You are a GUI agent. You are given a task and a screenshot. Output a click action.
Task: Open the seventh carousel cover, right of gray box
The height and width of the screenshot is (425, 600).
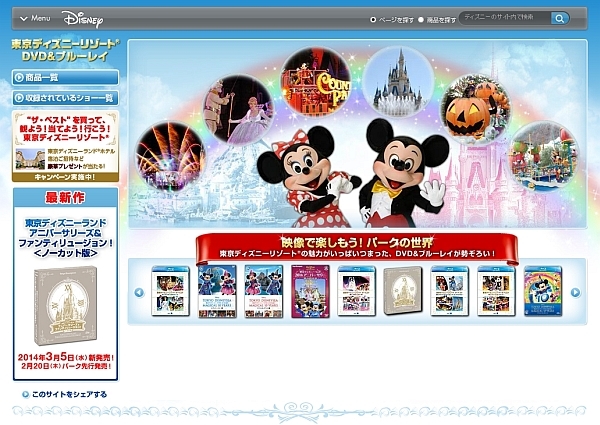coord(450,291)
